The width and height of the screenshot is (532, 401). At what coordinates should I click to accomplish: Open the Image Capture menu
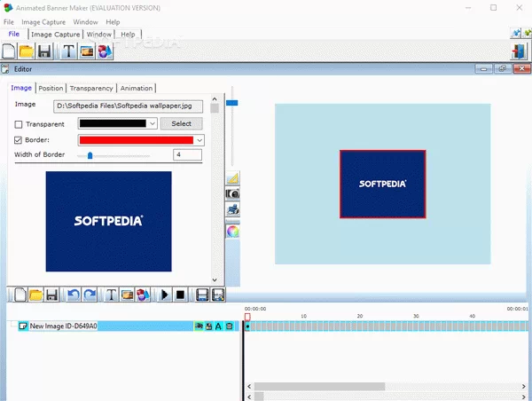(43, 22)
